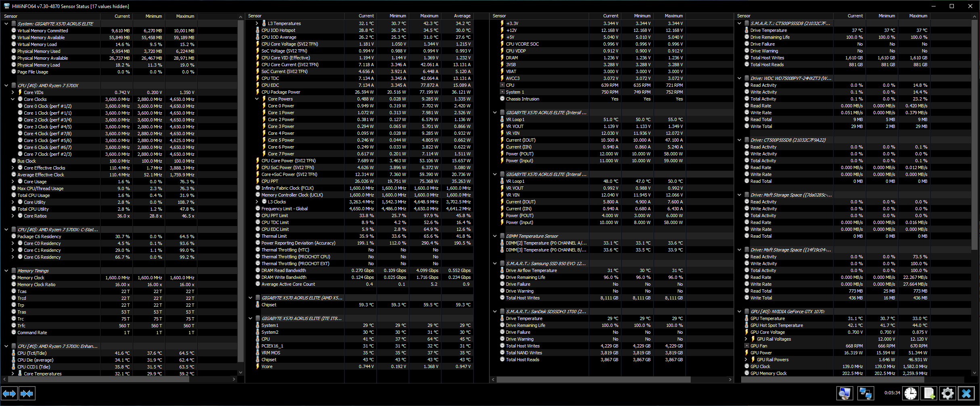The height and width of the screenshot is (406, 980).
Task: Collapse the System: GIGABYTE X570 AORUS ELITE group
Action: pyautogui.click(x=6, y=24)
